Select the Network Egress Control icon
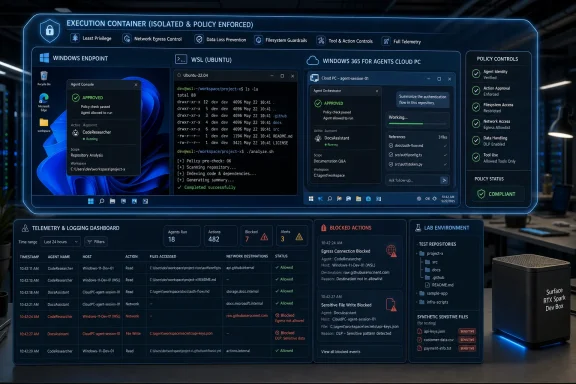The height and width of the screenshot is (384, 576). pyautogui.click(x=127, y=38)
